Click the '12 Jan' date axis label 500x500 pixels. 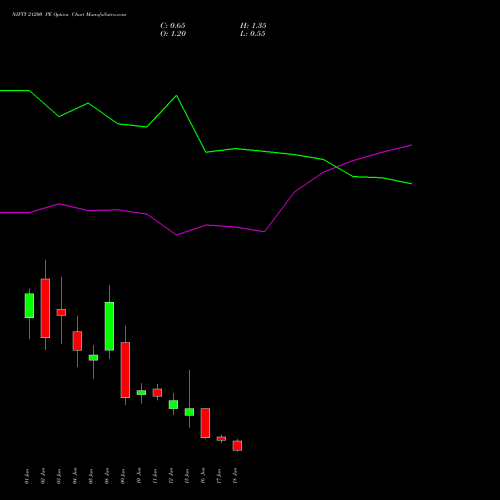pyautogui.click(x=171, y=476)
